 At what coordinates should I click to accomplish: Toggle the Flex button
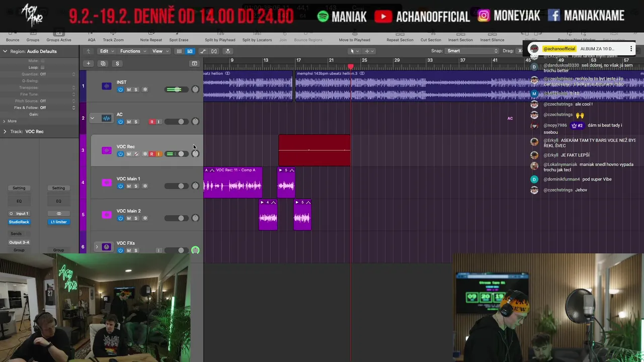tap(214, 51)
